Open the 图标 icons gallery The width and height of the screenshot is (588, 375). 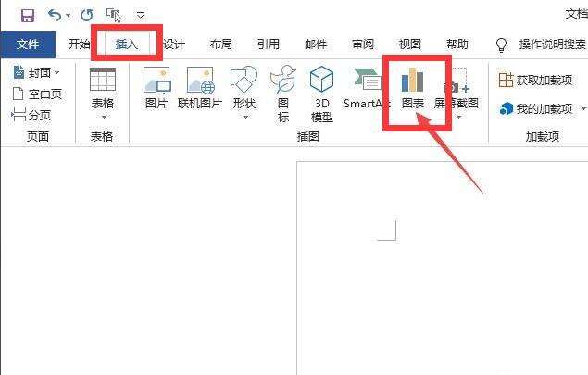pos(283,94)
